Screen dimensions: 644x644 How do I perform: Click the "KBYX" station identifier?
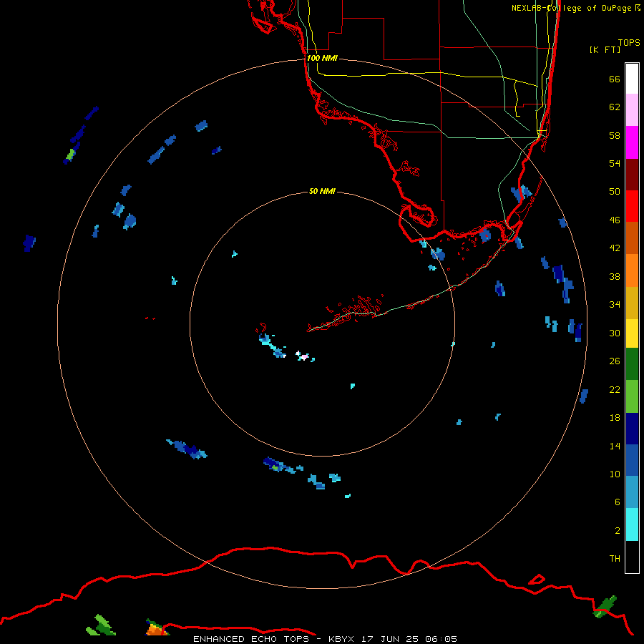tap(341, 639)
